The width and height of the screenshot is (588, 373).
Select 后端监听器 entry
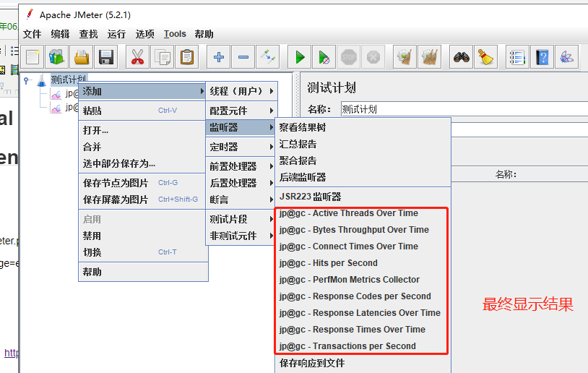coord(363,177)
